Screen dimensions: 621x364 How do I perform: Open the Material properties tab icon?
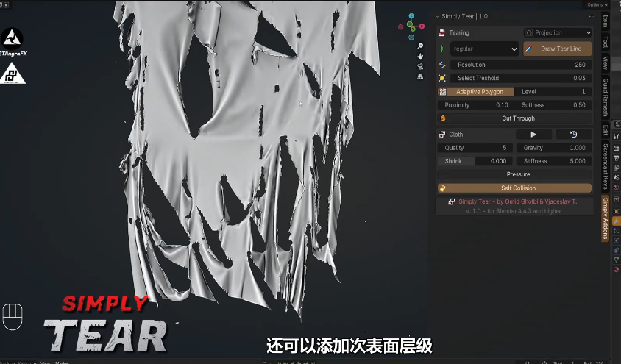coord(617,270)
